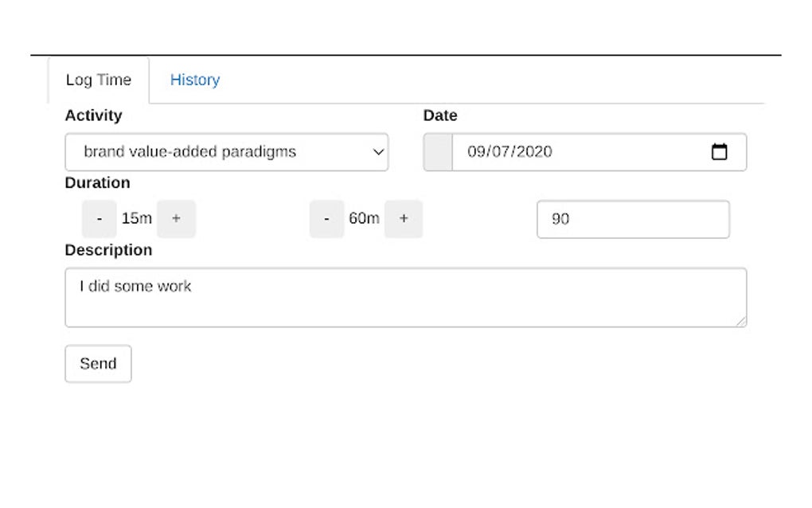Switch to the History tab
Image resolution: width=812 pixels, height=508 pixels.
pos(194,80)
